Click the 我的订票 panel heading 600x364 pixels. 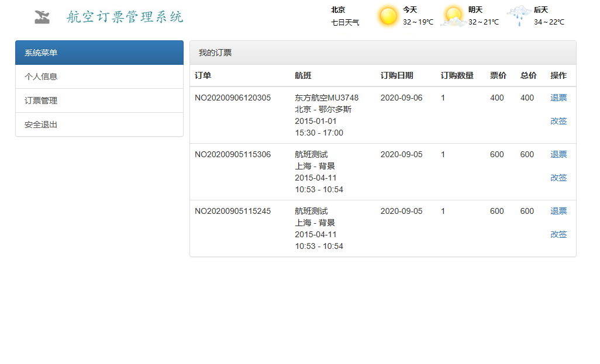(383, 53)
